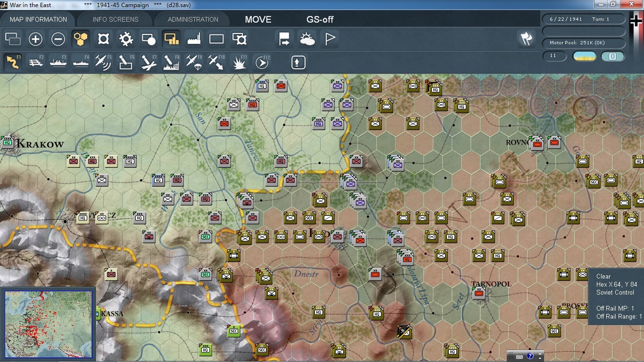The width and height of the screenshot is (644, 362).
Task: Click the overlapping windows icon in the toolbar
Action: coord(13,39)
